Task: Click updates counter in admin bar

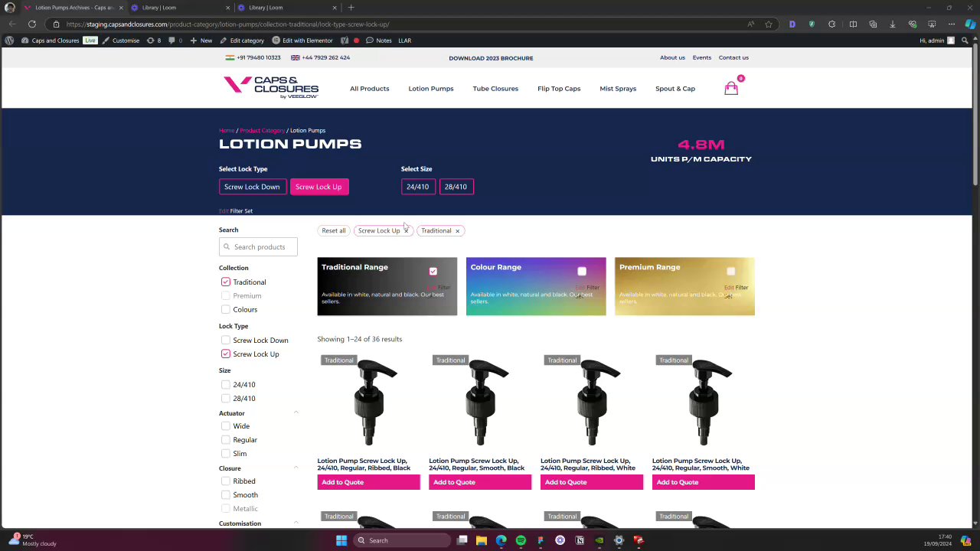Action: (x=154, y=41)
